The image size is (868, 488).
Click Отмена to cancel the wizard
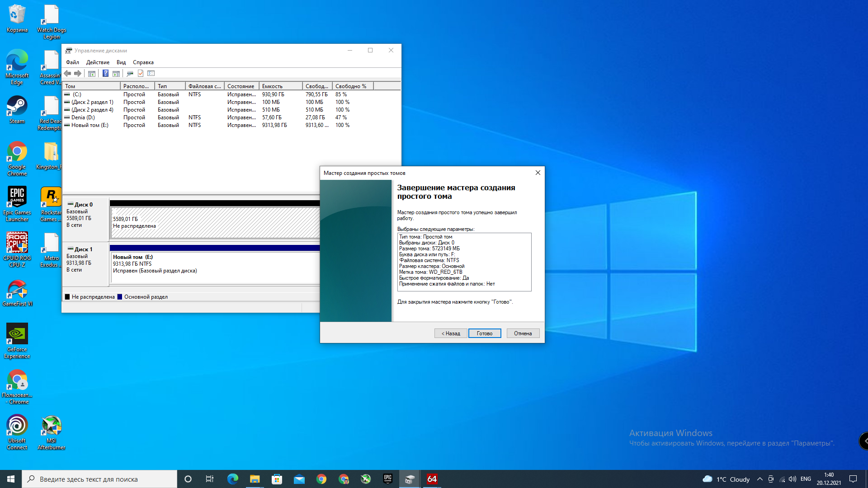click(x=523, y=333)
